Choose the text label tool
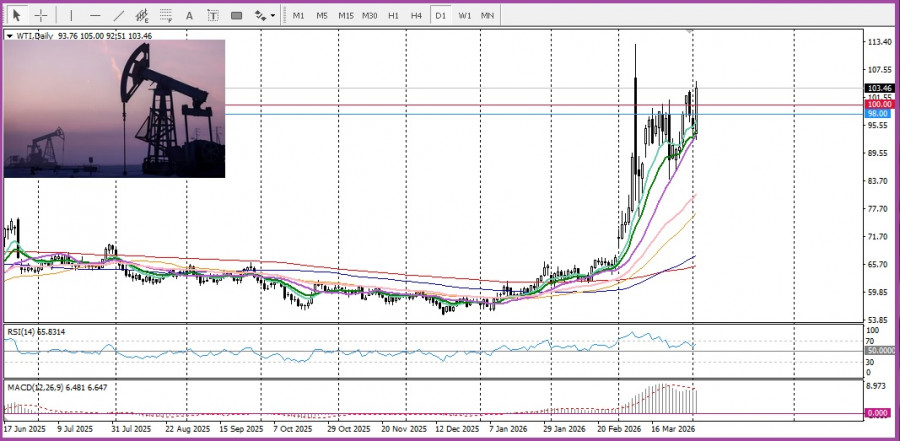The width and height of the screenshot is (900, 441). pyautogui.click(x=213, y=16)
